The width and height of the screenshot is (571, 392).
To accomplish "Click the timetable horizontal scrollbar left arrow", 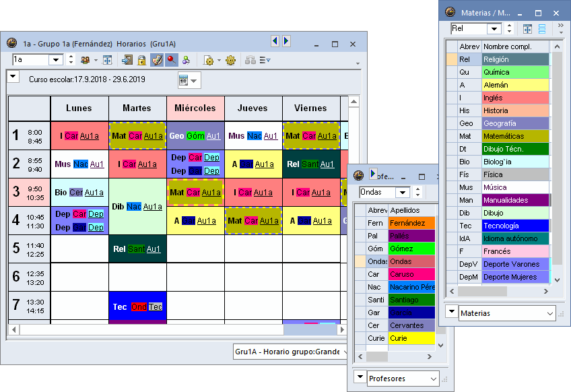I will click(x=13, y=330).
